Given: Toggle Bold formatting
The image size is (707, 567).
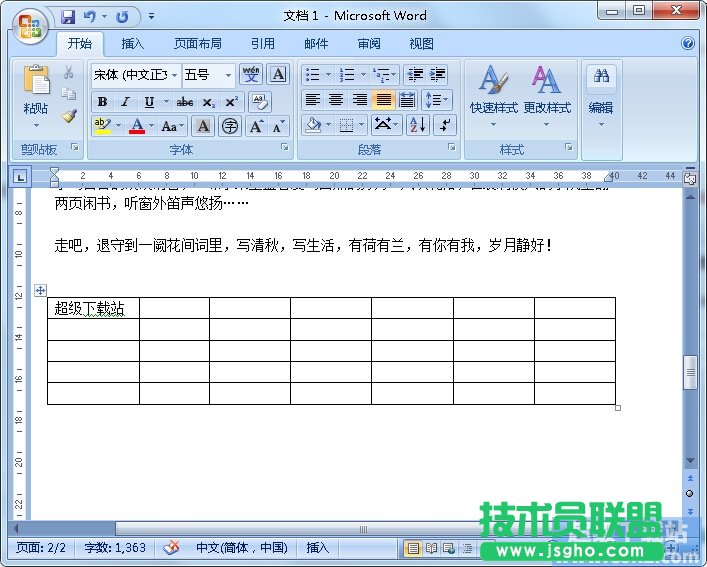Looking at the screenshot, I should coord(102,102).
